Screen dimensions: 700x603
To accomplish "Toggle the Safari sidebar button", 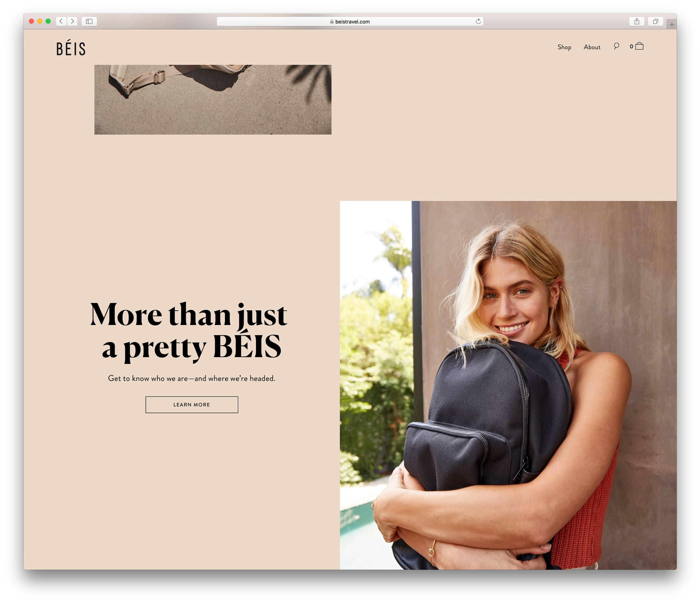I will coord(89,21).
